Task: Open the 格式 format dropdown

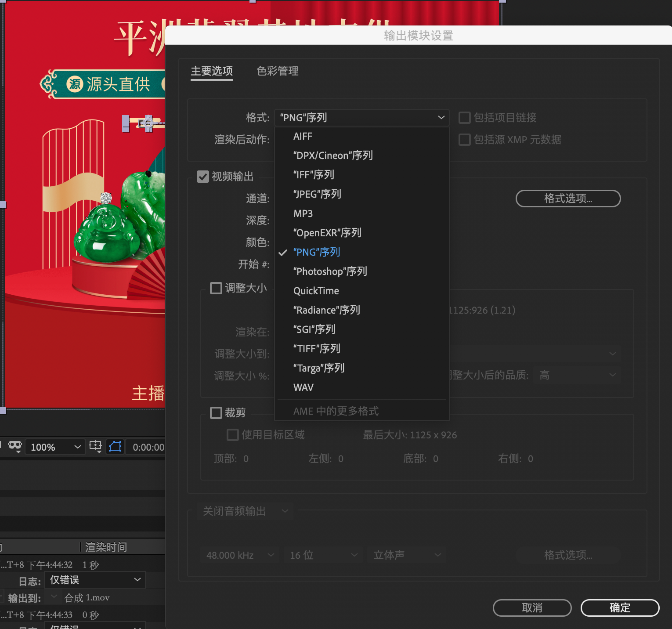Action: pyautogui.click(x=361, y=117)
